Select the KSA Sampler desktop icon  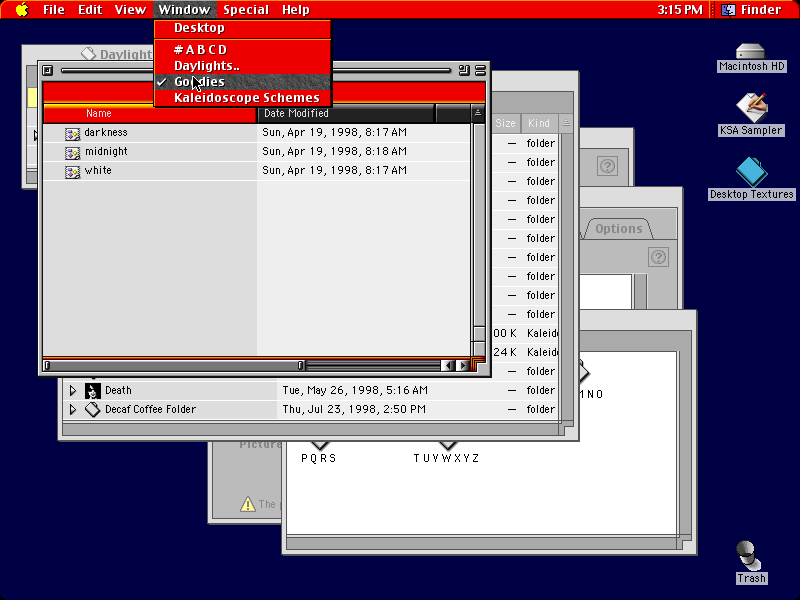coord(751,107)
